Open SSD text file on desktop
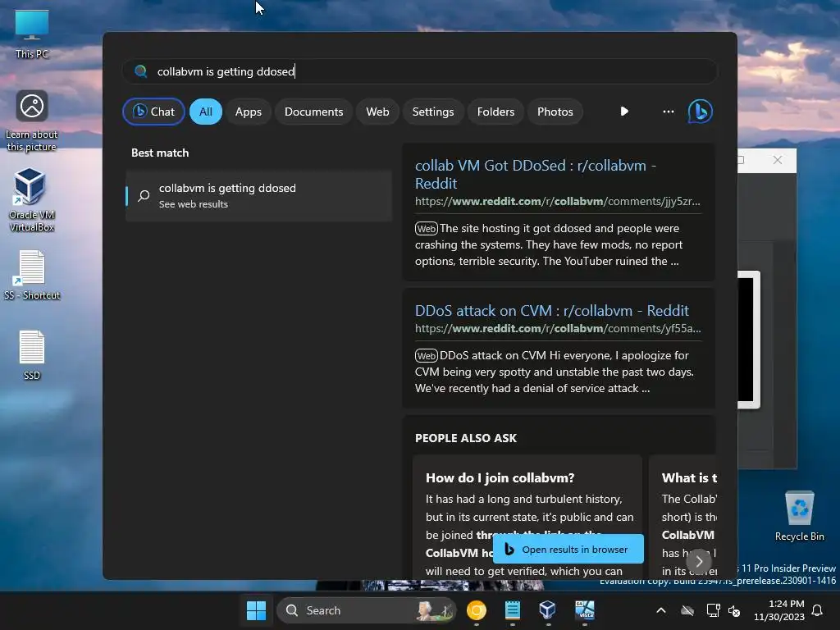Image resolution: width=840 pixels, height=630 pixels. (x=32, y=355)
